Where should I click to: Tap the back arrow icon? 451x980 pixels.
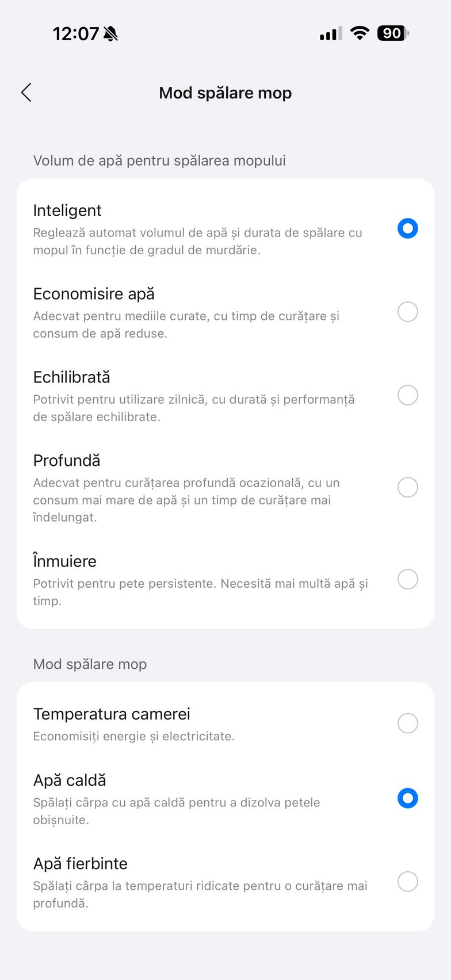tap(26, 93)
